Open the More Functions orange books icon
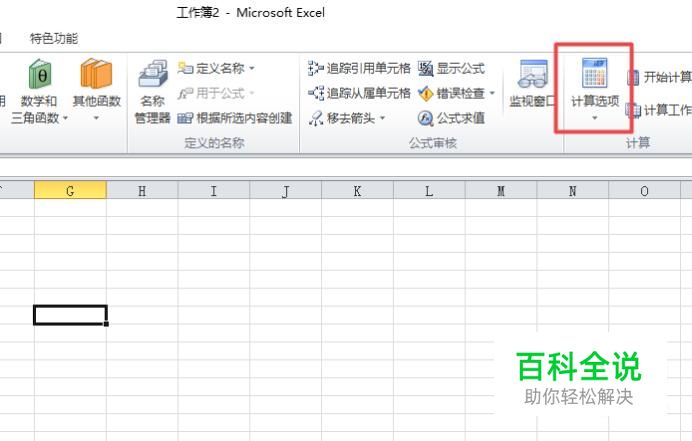The width and height of the screenshot is (692, 441). point(96,73)
